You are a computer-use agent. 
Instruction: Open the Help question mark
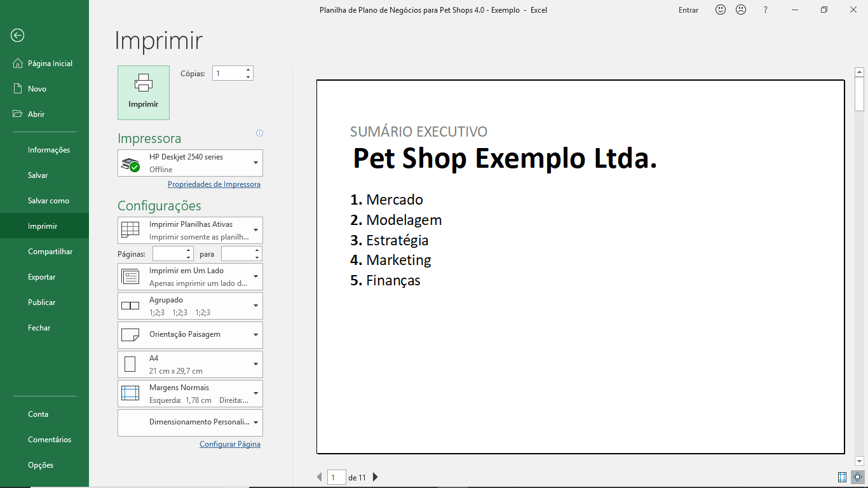coord(766,10)
